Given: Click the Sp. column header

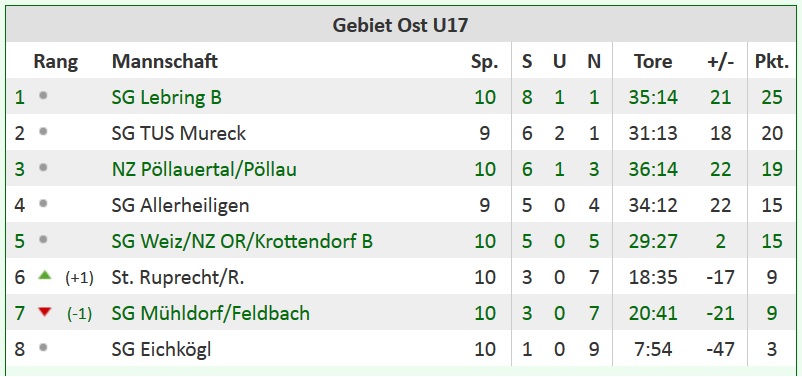Looking at the screenshot, I should tap(484, 62).
